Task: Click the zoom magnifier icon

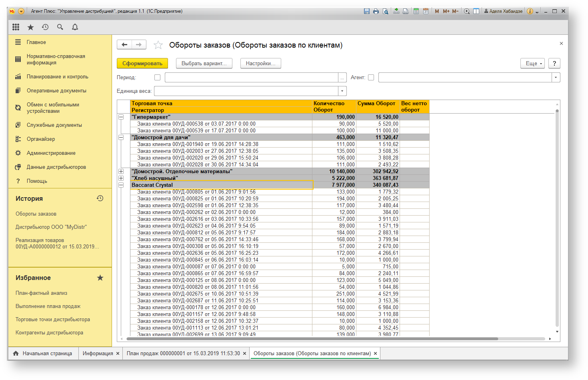Action: coord(467,11)
